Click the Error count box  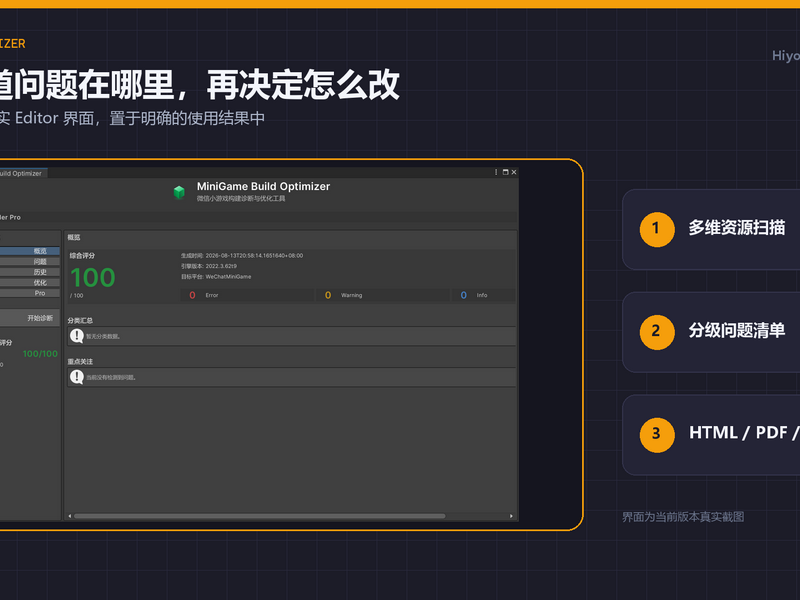click(247, 295)
